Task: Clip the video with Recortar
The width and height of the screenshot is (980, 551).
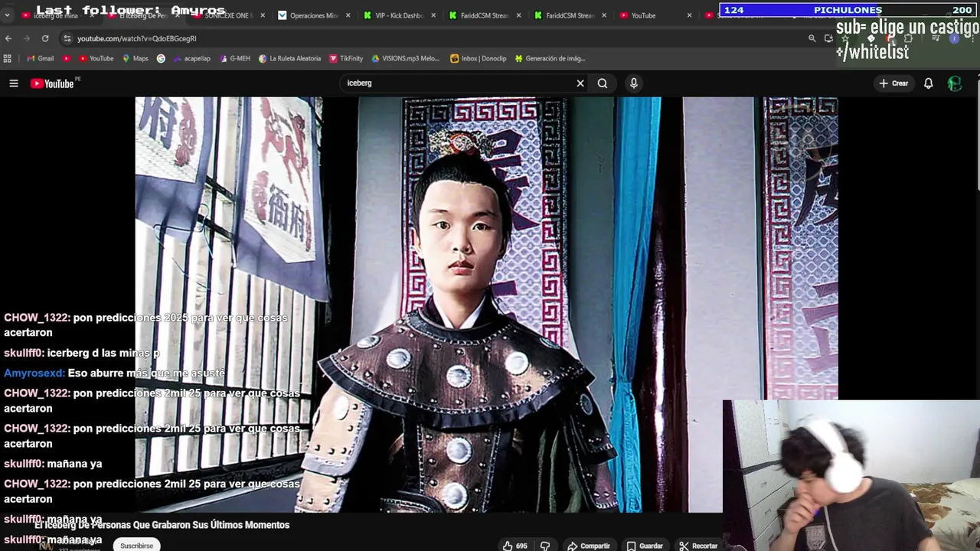Action: (699, 546)
